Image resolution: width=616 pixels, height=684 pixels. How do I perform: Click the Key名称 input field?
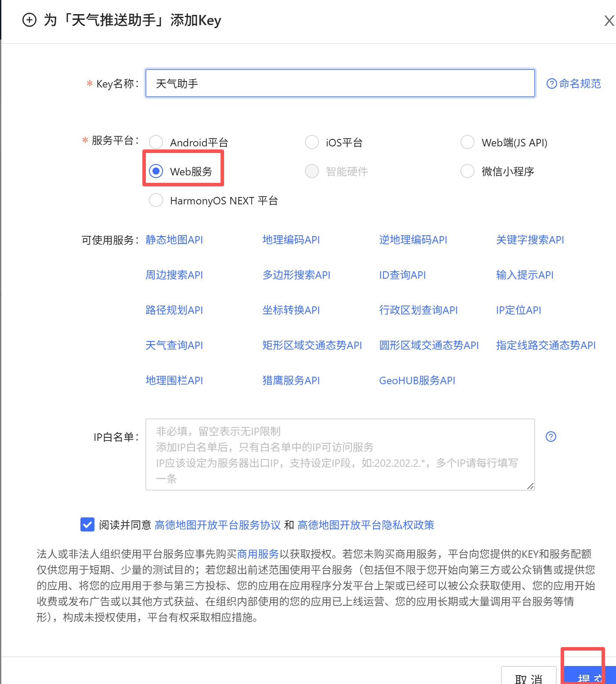[x=340, y=83]
